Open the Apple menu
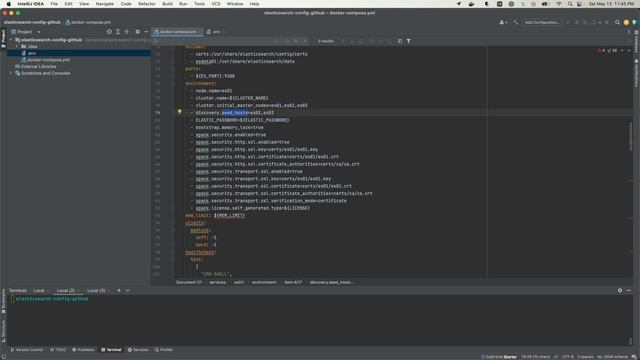The width and height of the screenshot is (640, 360). (x=9, y=4)
